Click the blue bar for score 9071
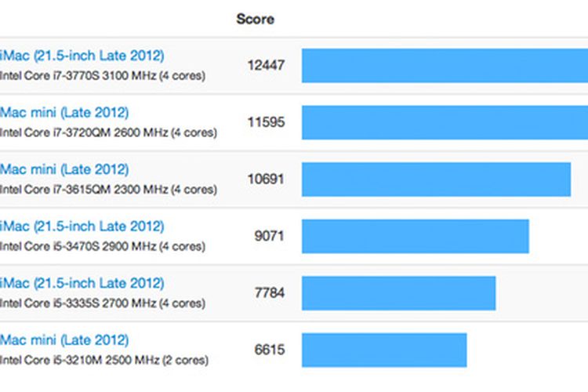 [x=415, y=236]
